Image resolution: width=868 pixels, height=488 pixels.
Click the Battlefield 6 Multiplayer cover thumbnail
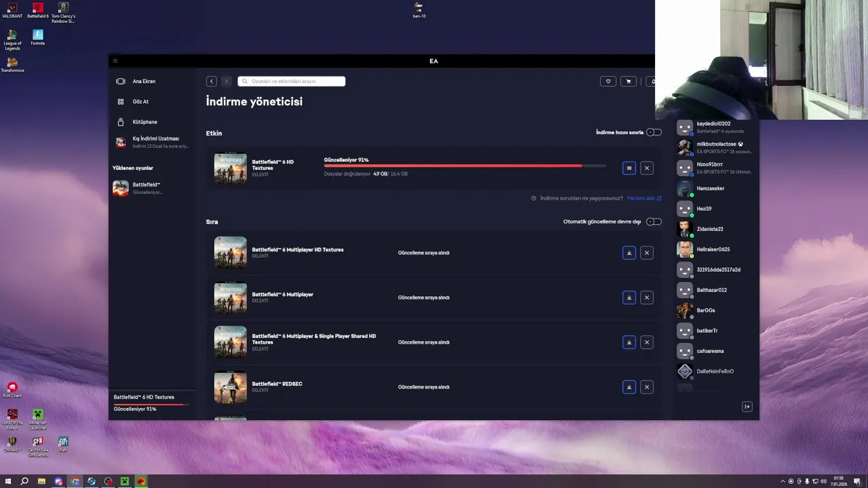(x=231, y=298)
